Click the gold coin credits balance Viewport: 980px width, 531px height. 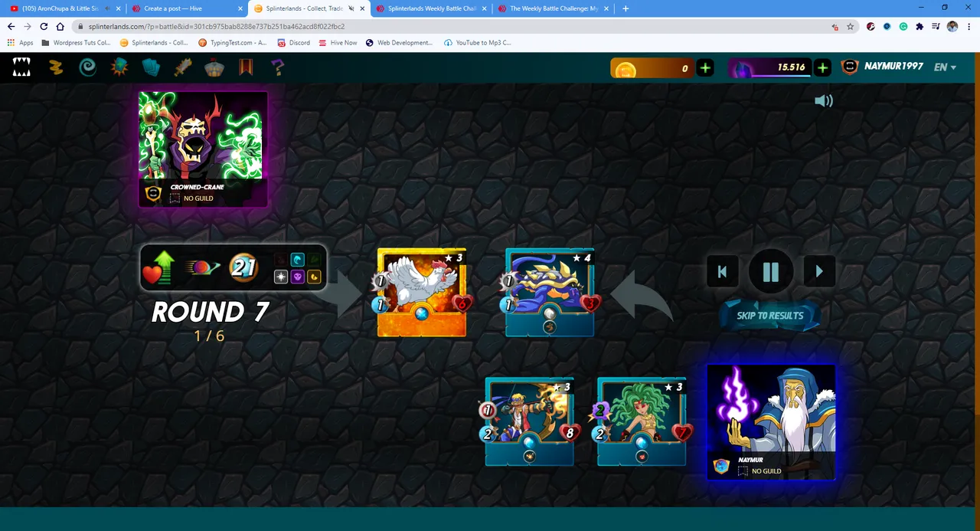pyautogui.click(x=653, y=67)
